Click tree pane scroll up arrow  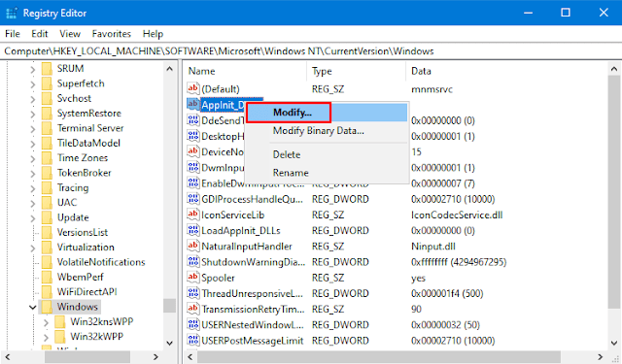click(x=170, y=69)
